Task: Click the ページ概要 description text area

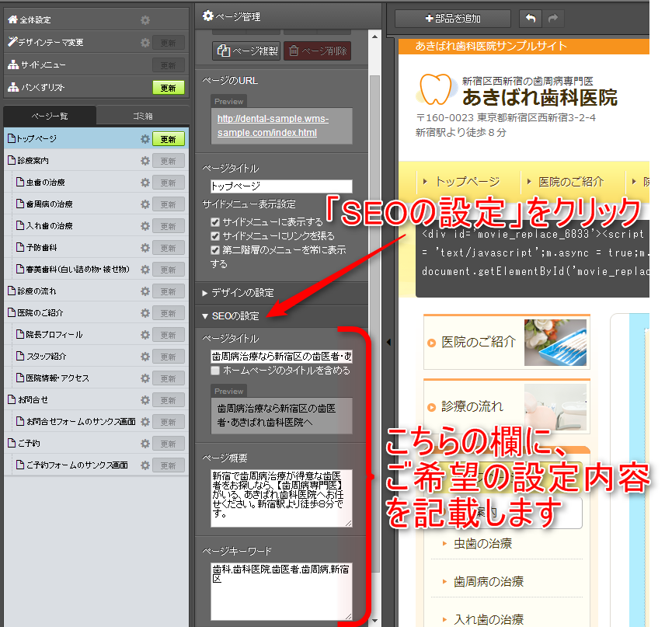Action: (x=280, y=497)
